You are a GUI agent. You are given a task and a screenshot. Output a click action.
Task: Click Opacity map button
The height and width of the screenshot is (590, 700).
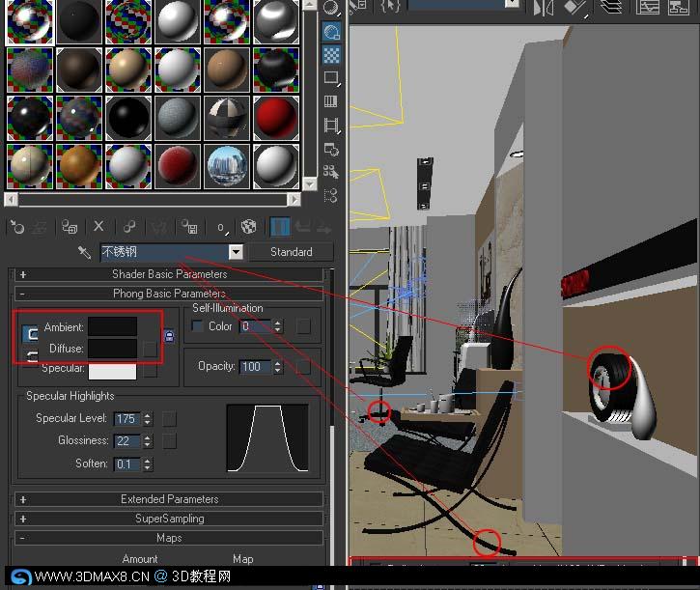303,367
